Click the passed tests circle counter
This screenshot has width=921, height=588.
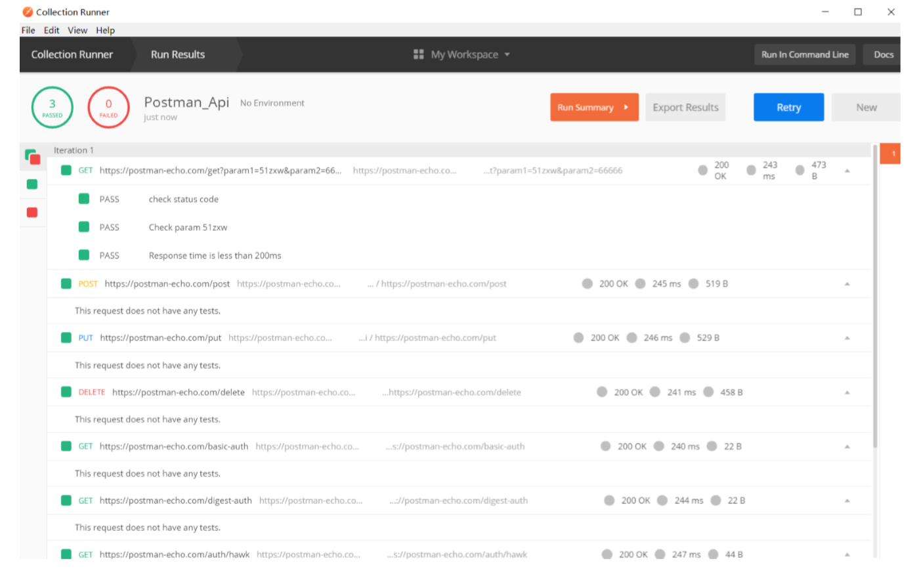pyautogui.click(x=53, y=108)
